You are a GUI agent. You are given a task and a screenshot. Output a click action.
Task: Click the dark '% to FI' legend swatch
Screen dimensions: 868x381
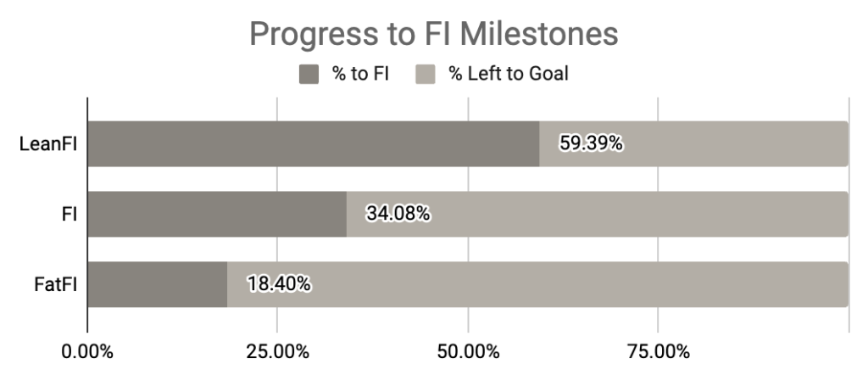click(x=310, y=74)
